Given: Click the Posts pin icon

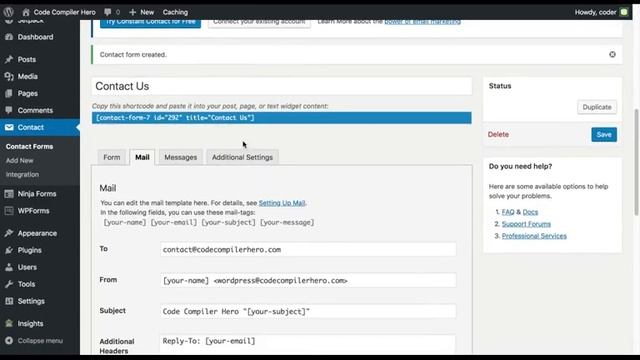Looking at the screenshot, I should tap(9, 60).
